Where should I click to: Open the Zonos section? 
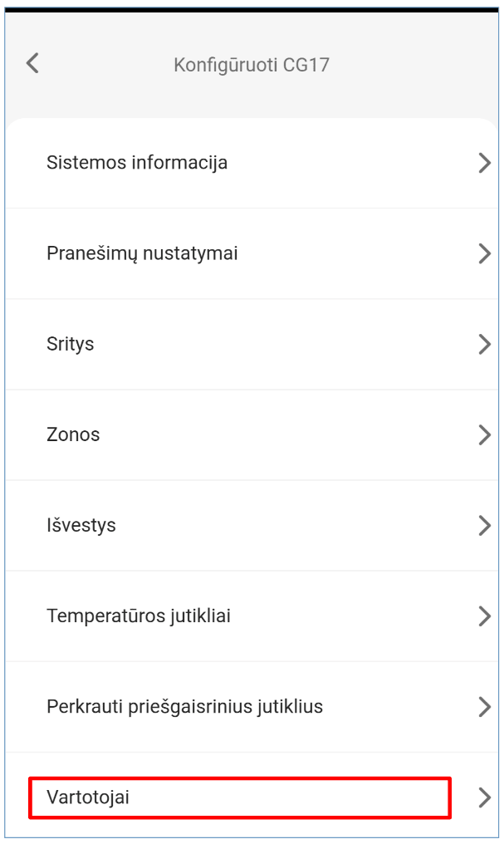point(73,434)
